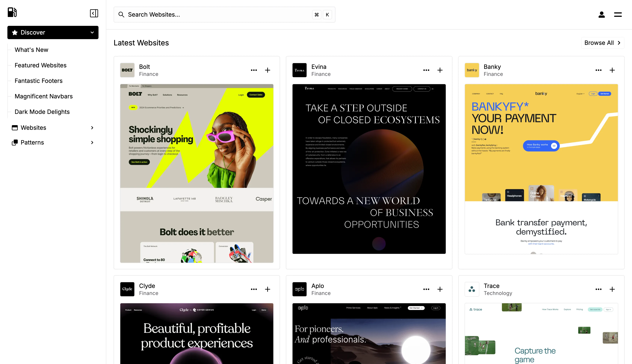Open the Featured Websites link
The height and width of the screenshot is (364, 632).
[x=40, y=65]
